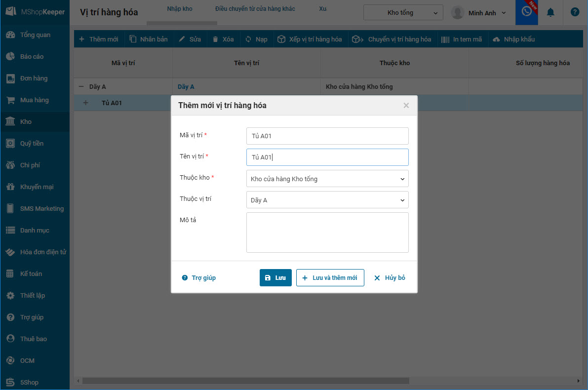Screen dimensions: 588x390
Task: Click the Mã vị trí input field
Action: (x=327, y=136)
